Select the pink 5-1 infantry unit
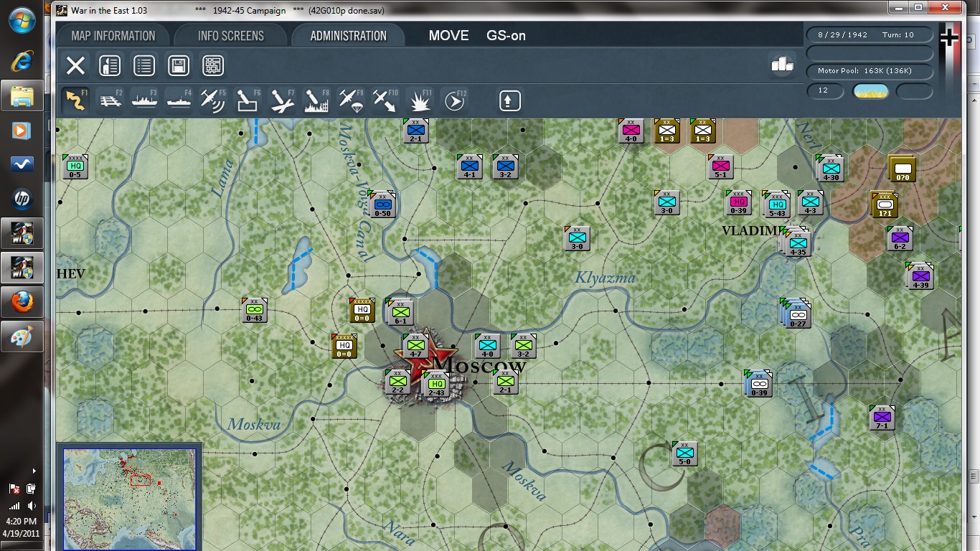 [721, 166]
